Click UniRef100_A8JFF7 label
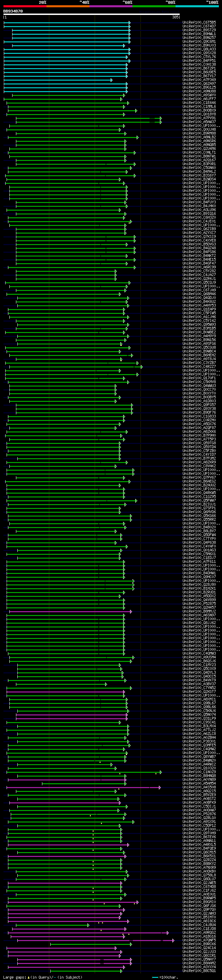 click(x=199, y=99)
